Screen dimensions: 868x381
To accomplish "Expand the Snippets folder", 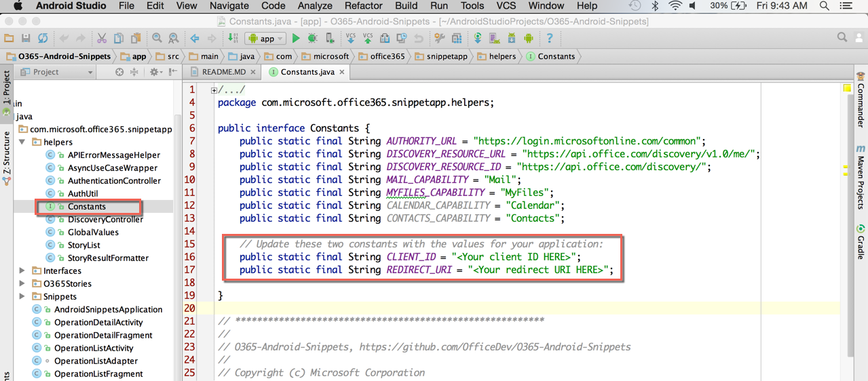I will pos(22,297).
